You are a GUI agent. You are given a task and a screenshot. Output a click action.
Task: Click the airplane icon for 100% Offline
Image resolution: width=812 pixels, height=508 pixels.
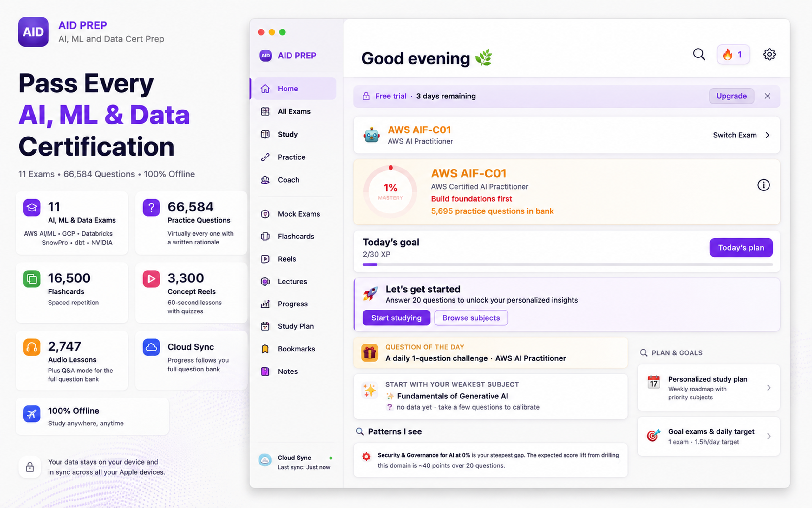click(x=32, y=414)
